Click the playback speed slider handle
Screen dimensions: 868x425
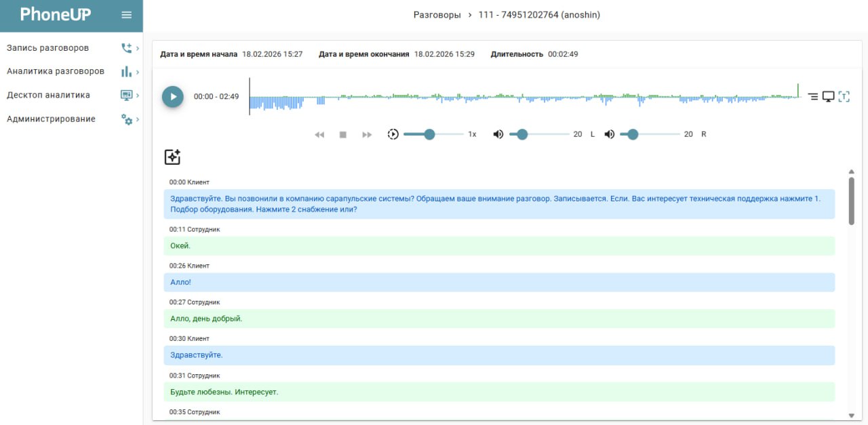(429, 134)
